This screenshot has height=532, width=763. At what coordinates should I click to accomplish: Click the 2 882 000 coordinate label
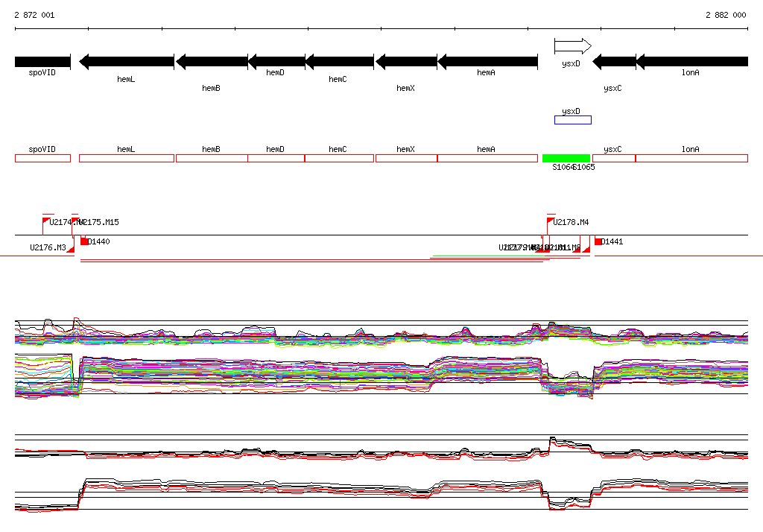click(x=725, y=15)
